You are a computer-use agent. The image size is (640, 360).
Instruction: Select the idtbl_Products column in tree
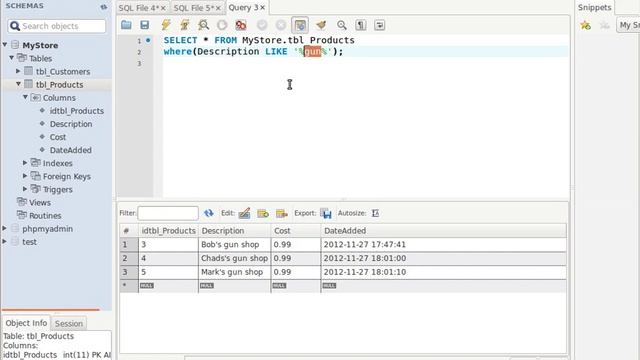pyautogui.click(x=77, y=111)
